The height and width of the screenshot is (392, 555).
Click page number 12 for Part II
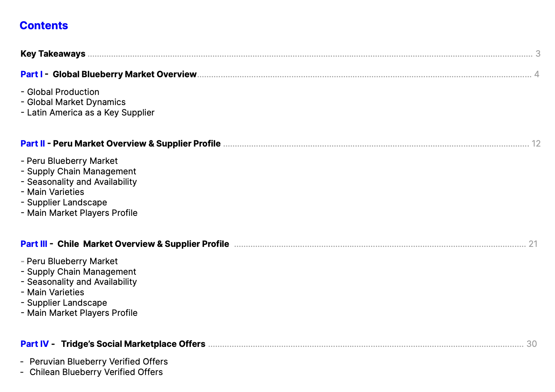click(536, 144)
